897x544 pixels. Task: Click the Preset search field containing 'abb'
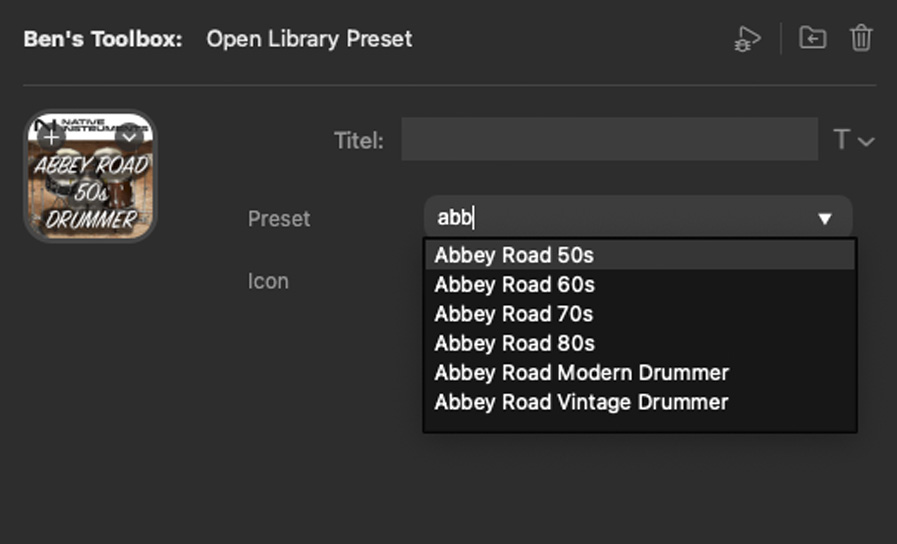coord(600,218)
